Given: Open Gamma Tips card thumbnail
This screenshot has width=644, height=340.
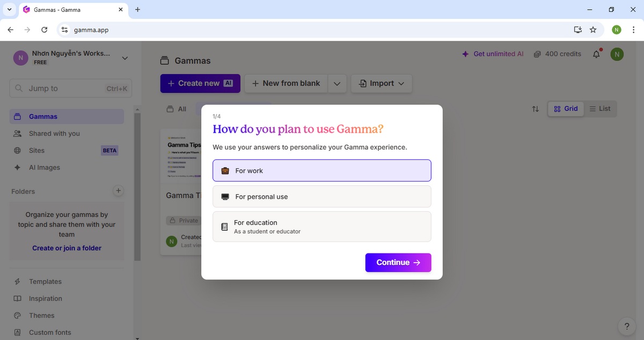Looking at the screenshot, I should pos(182,157).
